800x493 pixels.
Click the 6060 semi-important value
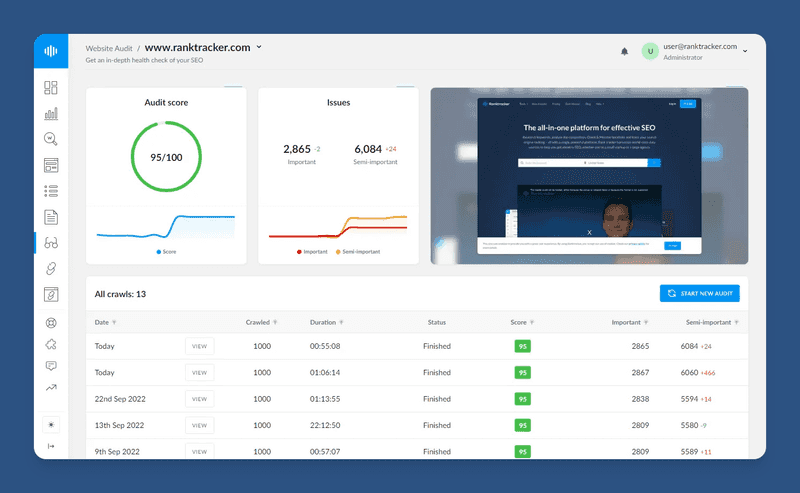(x=689, y=373)
